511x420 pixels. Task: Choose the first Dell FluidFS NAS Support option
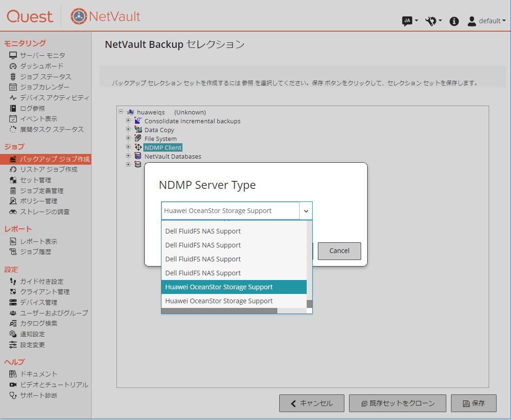pyautogui.click(x=234, y=231)
